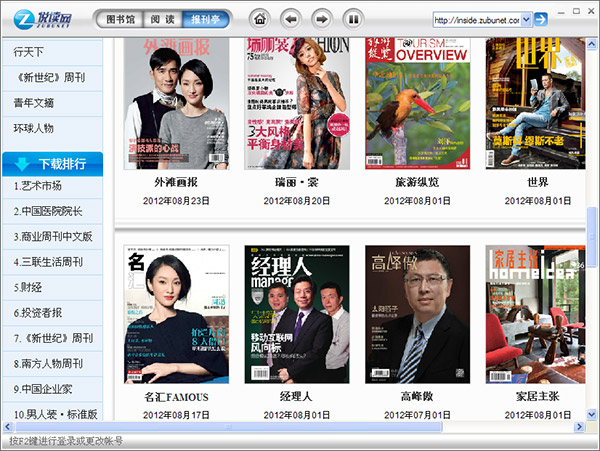Select ranking item 10.男人装·标准版
600x451 pixels.
[52, 412]
